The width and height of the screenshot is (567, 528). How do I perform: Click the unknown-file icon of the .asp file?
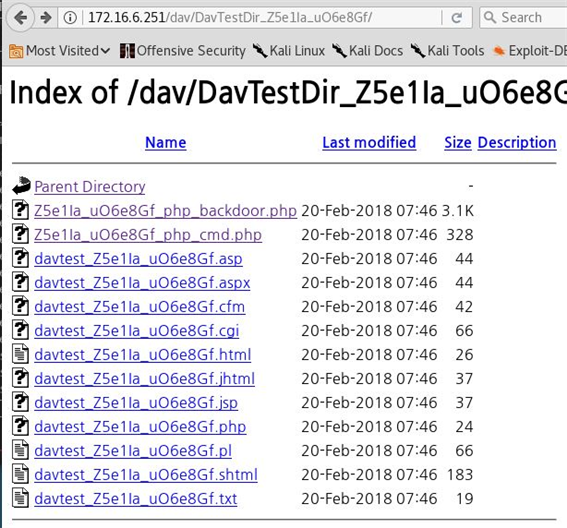[20, 257]
